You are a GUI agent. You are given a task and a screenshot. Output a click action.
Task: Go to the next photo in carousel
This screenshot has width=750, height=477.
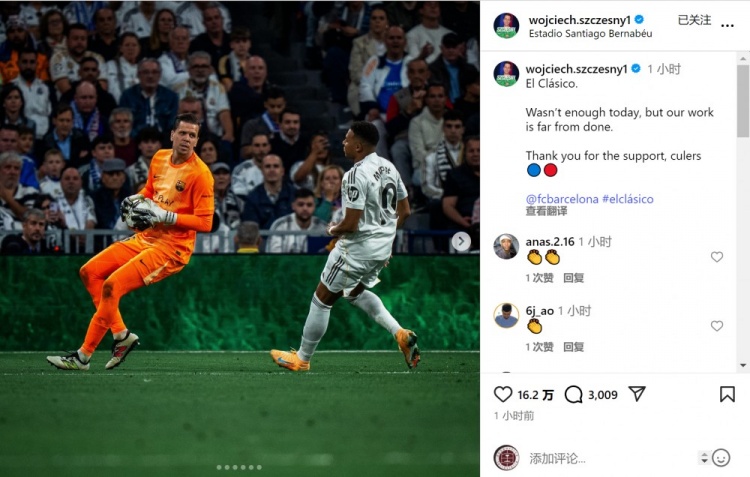tap(461, 241)
